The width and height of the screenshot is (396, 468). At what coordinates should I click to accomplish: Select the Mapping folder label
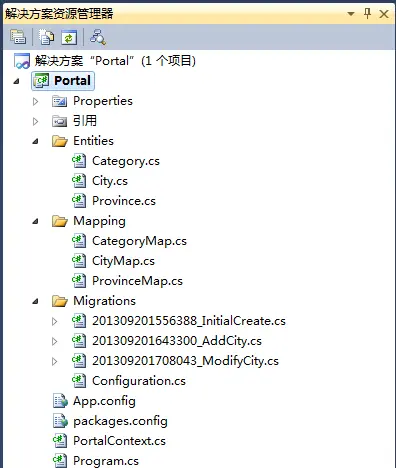coord(99,221)
